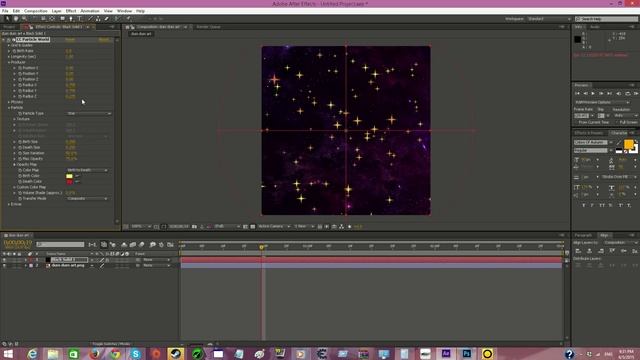The image size is (640, 360).
Task: Open the Layer menu
Action: click(x=57, y=11)
